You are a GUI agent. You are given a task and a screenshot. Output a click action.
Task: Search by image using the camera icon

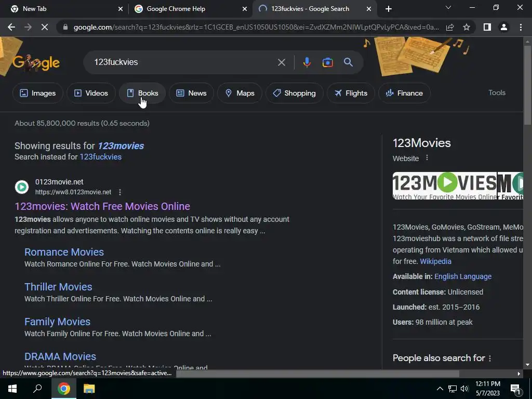pos(327,62)
